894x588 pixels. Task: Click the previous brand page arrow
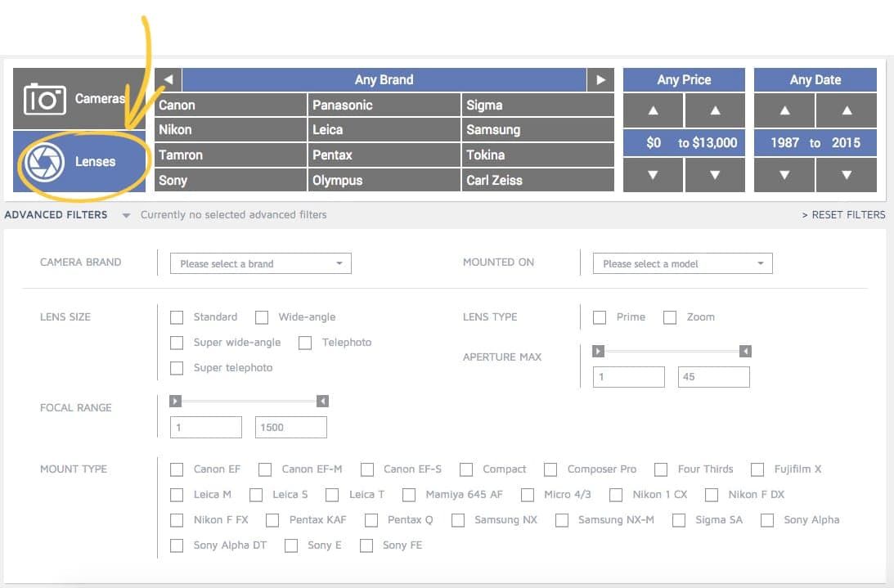(168, 80)
